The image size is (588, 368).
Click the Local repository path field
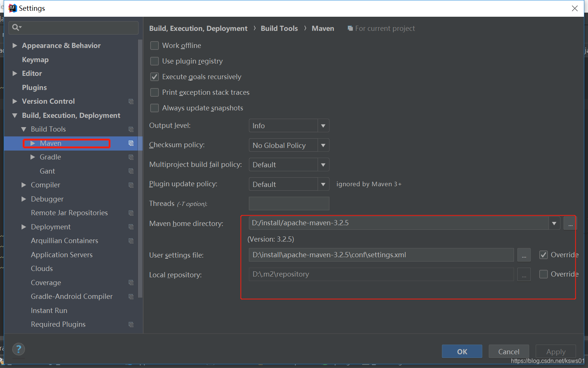tap(381, 274)
